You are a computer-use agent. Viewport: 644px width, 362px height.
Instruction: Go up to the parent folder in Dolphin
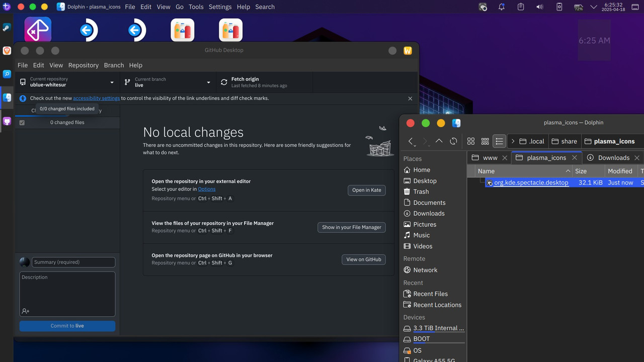click(439, 141)
